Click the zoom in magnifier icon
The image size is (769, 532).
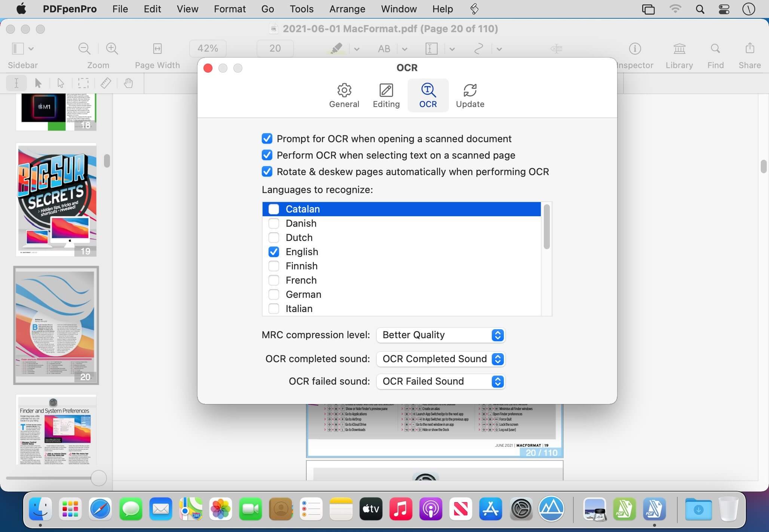click(112, 49)
